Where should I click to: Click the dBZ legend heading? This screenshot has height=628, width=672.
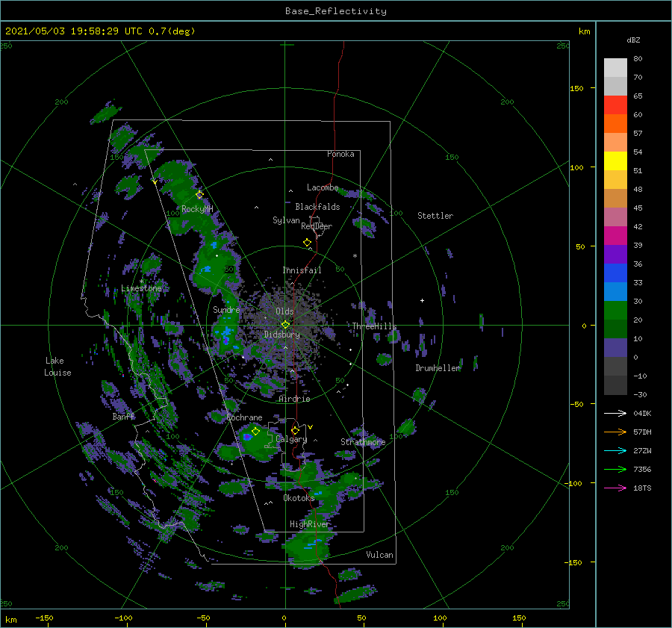pyautogui.click(x=633, y=40)
